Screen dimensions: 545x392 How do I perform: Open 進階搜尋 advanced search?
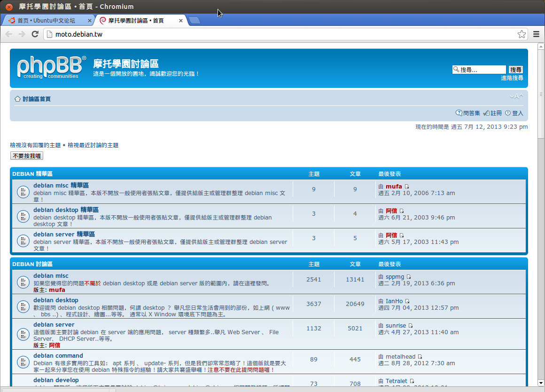pyautogui.click(x=512, y=78)
